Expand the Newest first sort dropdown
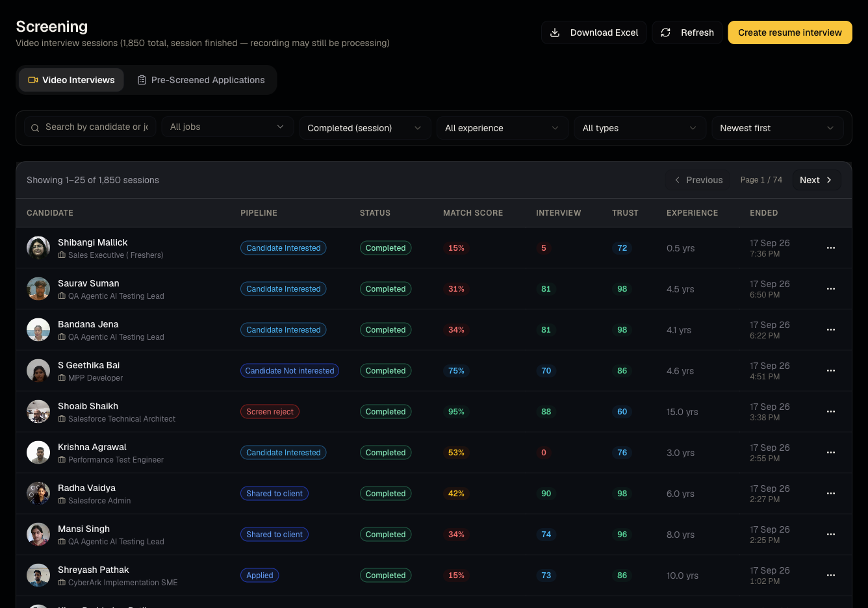 point(777,128)
